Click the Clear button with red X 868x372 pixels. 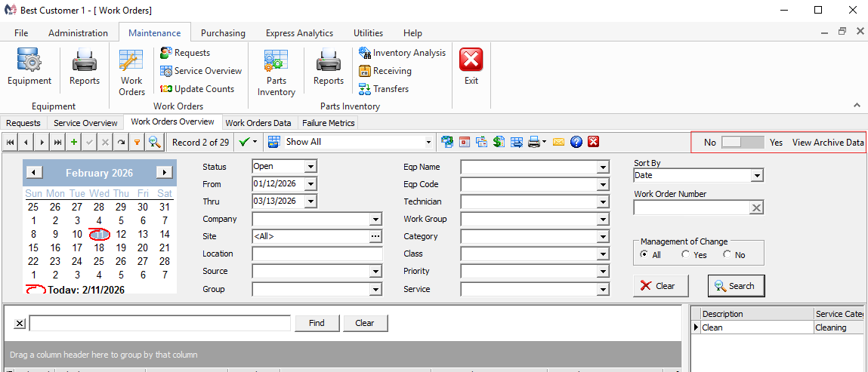(661, 286)
